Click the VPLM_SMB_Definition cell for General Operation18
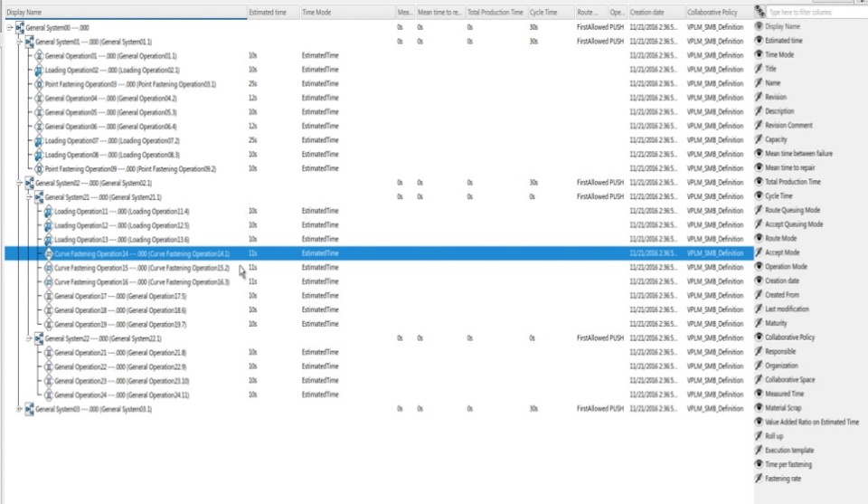The image size is (868, 504). tap(715, 309)
